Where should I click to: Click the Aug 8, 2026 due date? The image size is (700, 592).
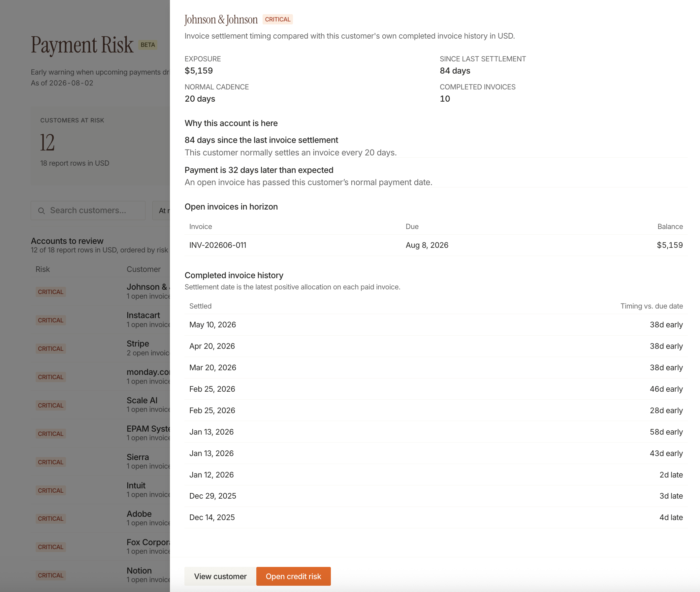(427, 245)
